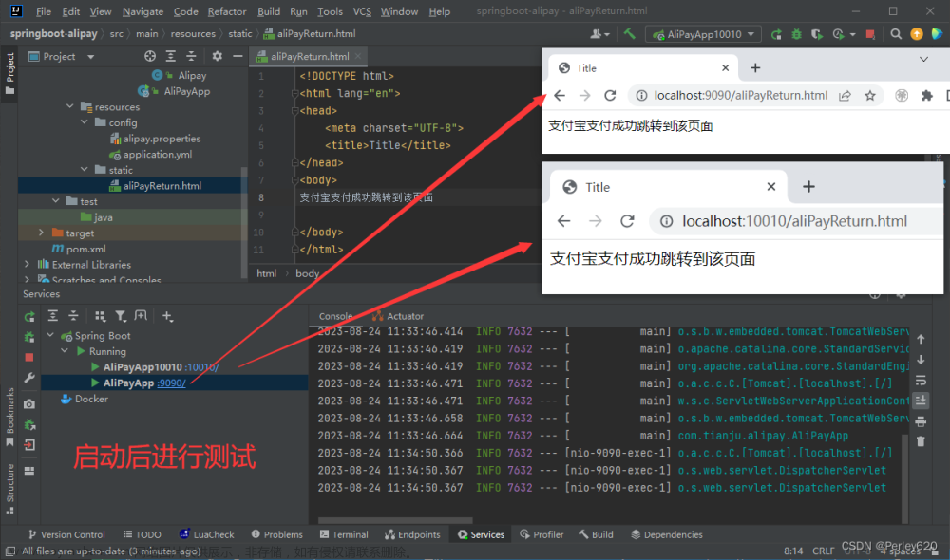Click Add Service plus icon

pyautogui.click(x=167, y=316)
